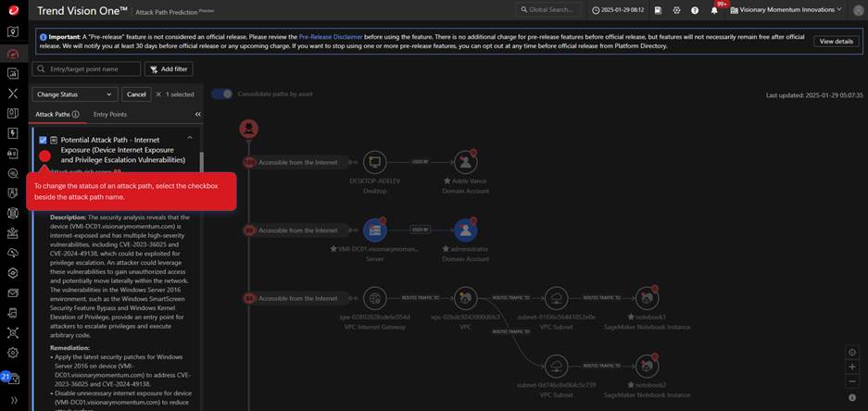868x411 pixels.
Task: Select the subnet-0d746 VPC Subnet node
Action: (x=557, y=366)
